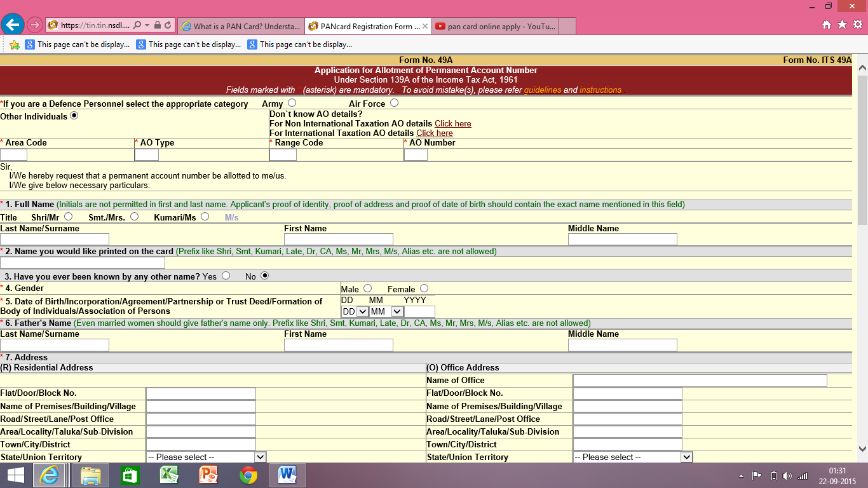Select Kumari/Ms title radio button
This screenshot has height=488, width=868.
[205, 217]
